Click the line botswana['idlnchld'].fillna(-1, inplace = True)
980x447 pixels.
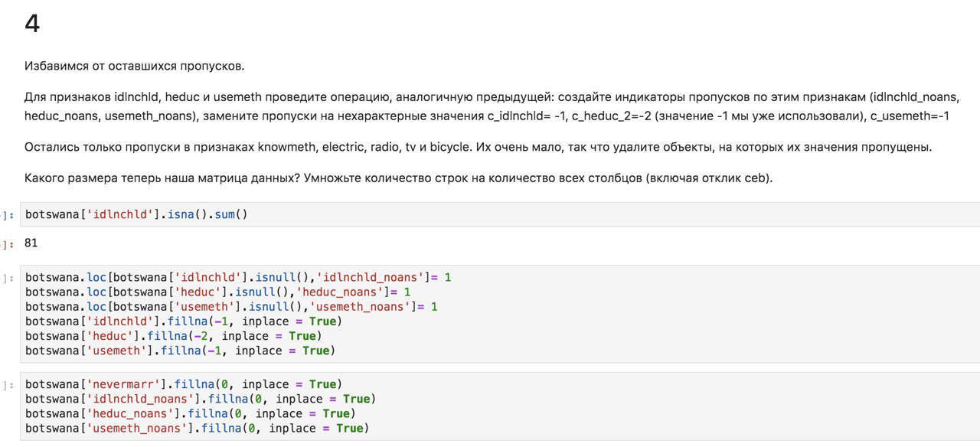(184, 321)
